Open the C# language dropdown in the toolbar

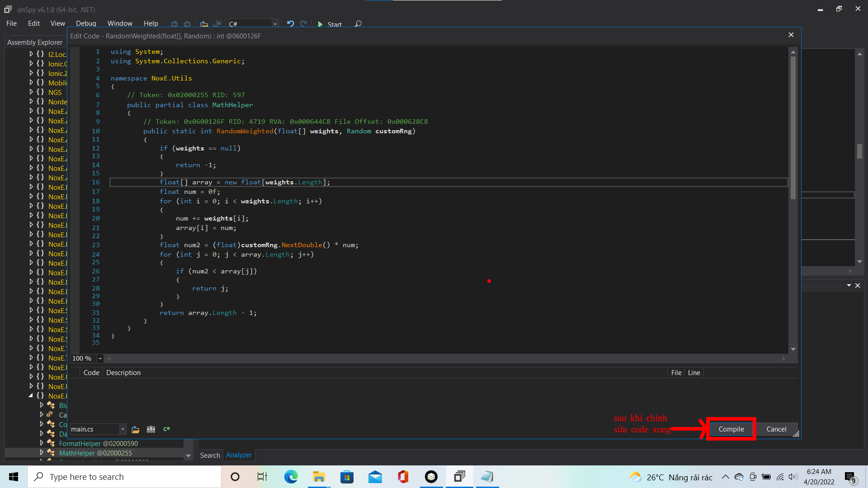point(275,24)
